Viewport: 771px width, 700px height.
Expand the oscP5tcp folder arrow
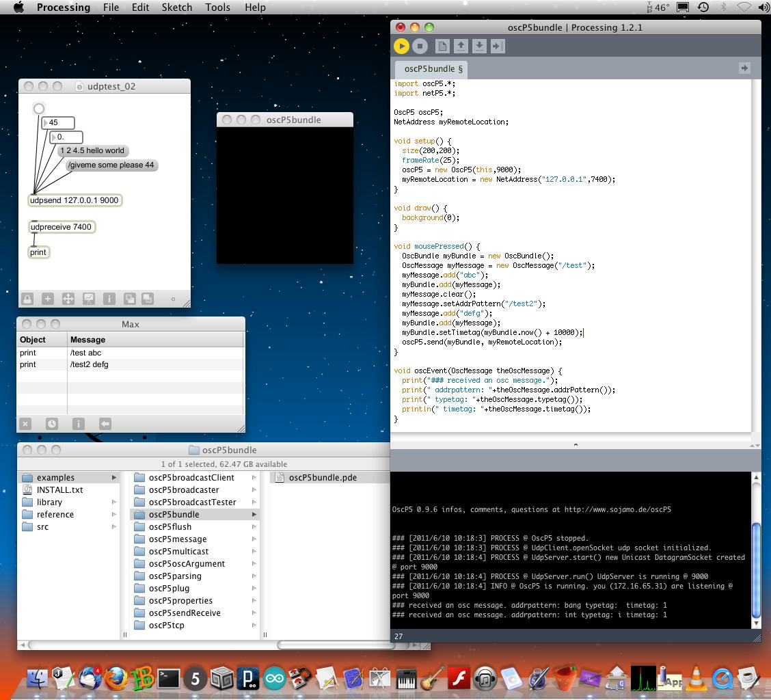254,625
